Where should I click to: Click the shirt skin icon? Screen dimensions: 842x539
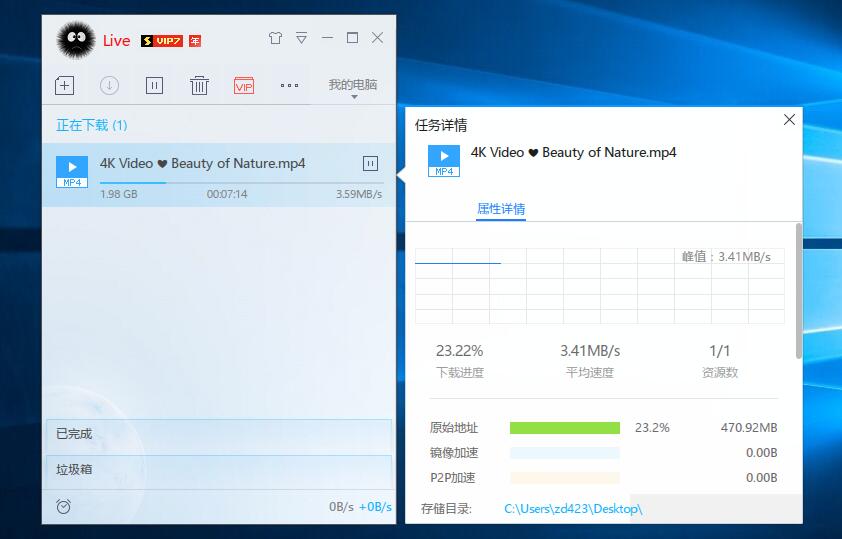point(276,39)
